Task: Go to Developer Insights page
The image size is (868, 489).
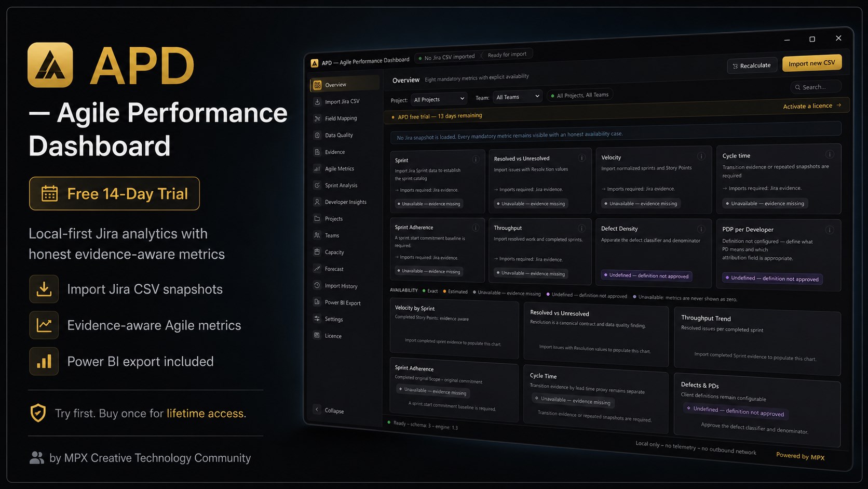Action: click(x=345, y=202)
